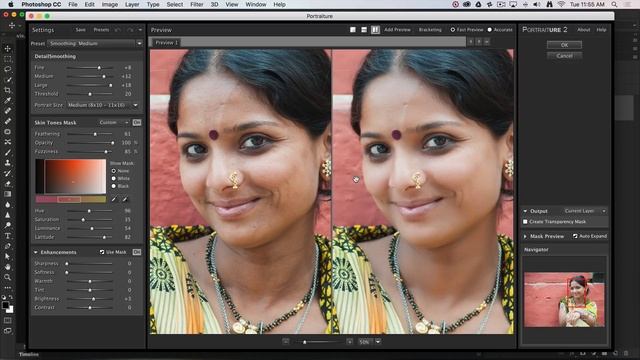The image size is (640, 360).
Task: Zoom in preview with plus button
Action: 349,341
